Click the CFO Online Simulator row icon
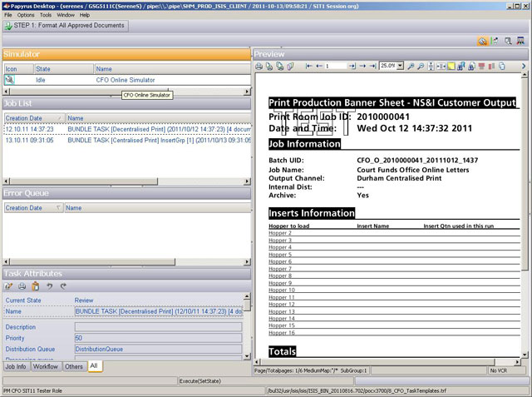Screen dimensions: 532x397 (x=9, y=80)
